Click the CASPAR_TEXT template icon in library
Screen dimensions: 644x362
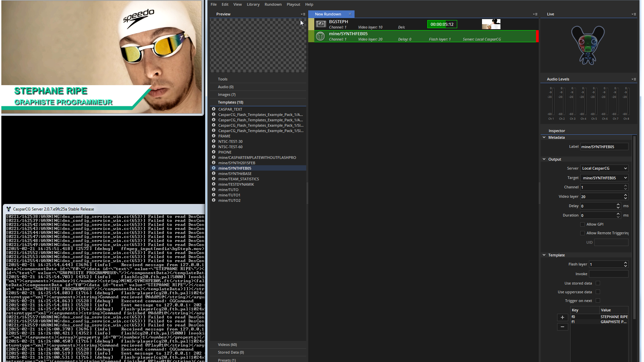point(214,109)
